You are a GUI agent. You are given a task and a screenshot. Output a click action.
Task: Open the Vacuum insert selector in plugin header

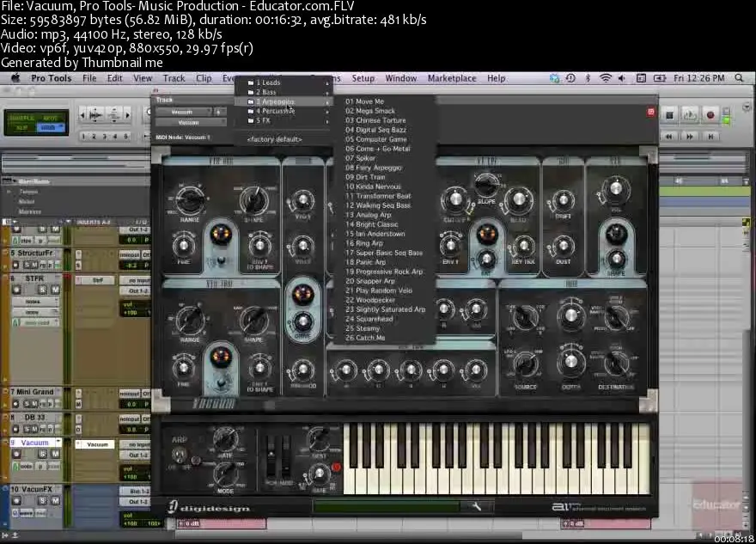pos(190,123)
